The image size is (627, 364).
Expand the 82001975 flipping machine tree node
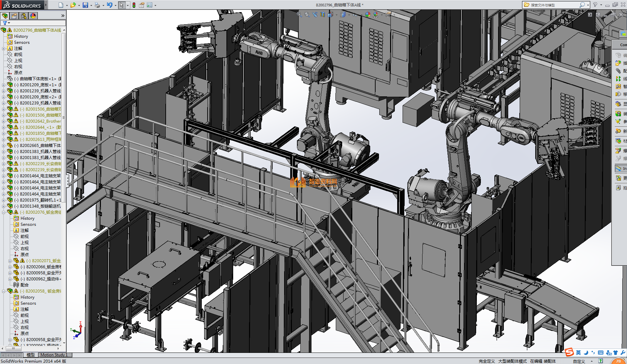tap(4, 200)
